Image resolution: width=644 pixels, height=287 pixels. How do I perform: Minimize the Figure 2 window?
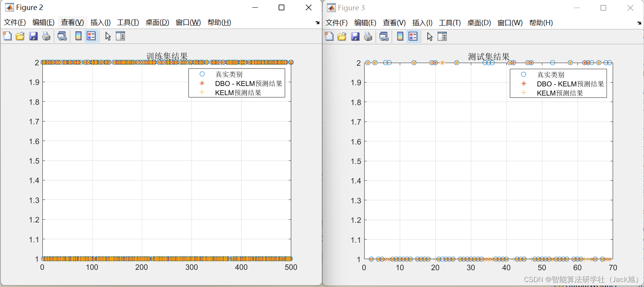[x=255, y=7]
